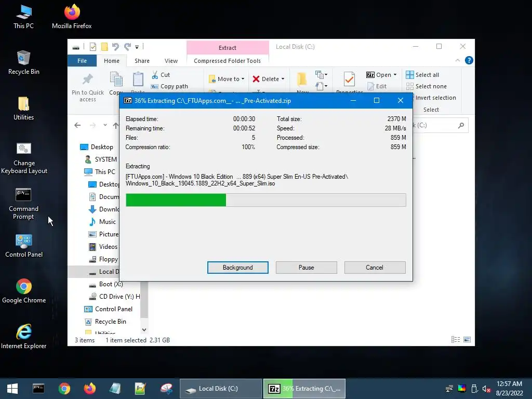Open Recycle Bin on desktop
Viewport: 532px width, 399px height.
point(23,63)
